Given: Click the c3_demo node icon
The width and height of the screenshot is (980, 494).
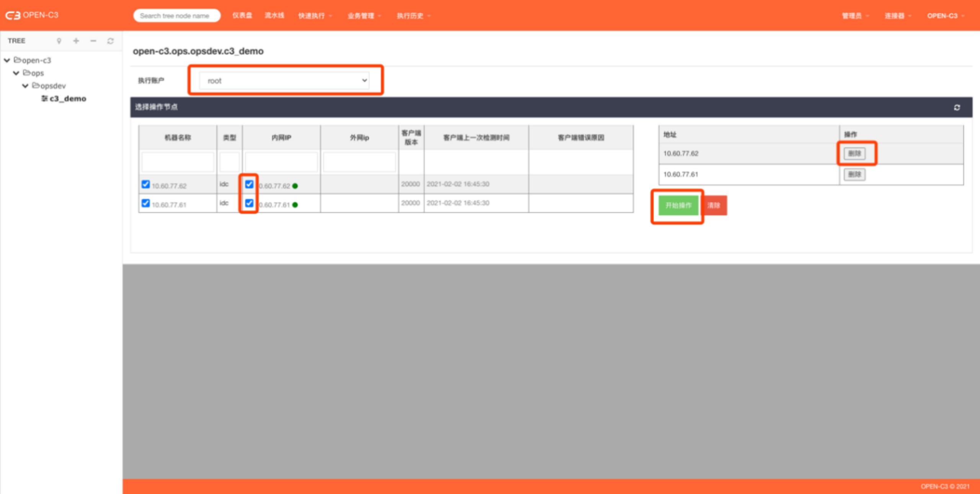Looking at the screenshot, I should pyautogui.click(x=44, y=99).
